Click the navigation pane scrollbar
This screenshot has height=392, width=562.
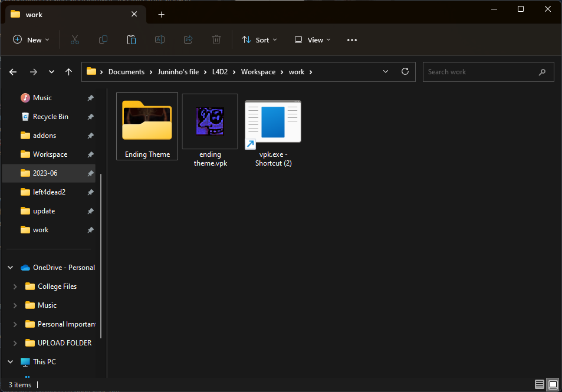tap(101, 256)
